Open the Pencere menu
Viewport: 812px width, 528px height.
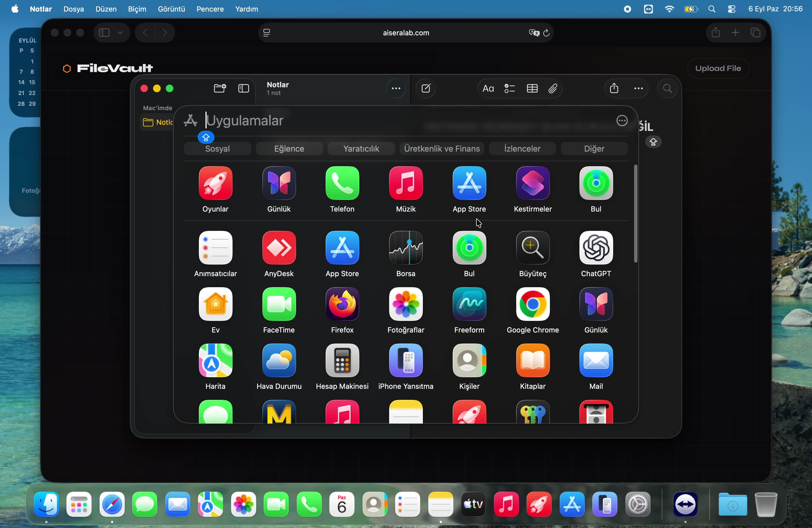click(210, 9)
